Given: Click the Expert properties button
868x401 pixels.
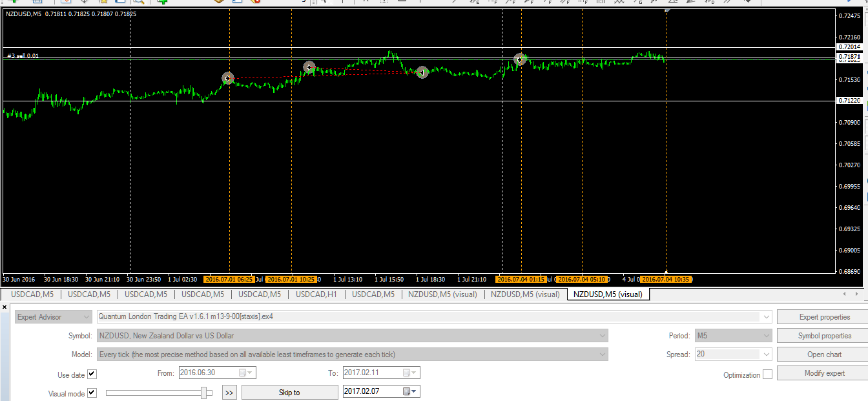Looking at the screenshot, I should [x=824, y=317].
